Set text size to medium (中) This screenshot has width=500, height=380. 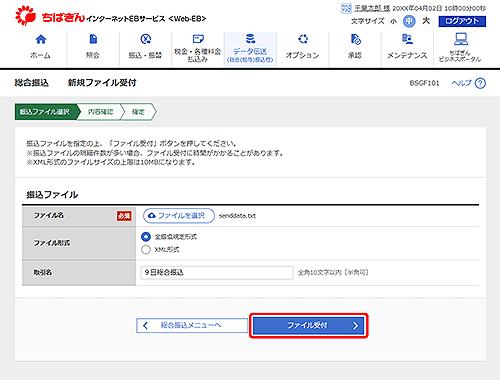(x=409, y=21)
